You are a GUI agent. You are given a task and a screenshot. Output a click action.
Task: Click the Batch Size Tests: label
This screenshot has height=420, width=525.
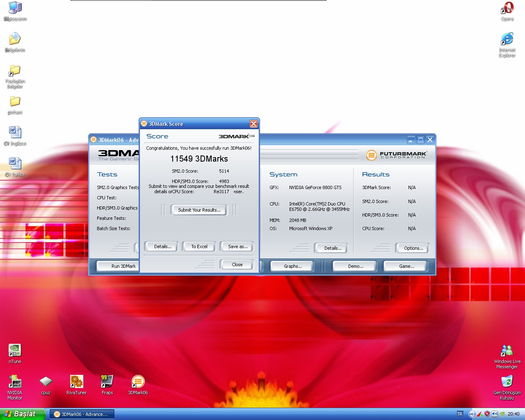(114, 228)
